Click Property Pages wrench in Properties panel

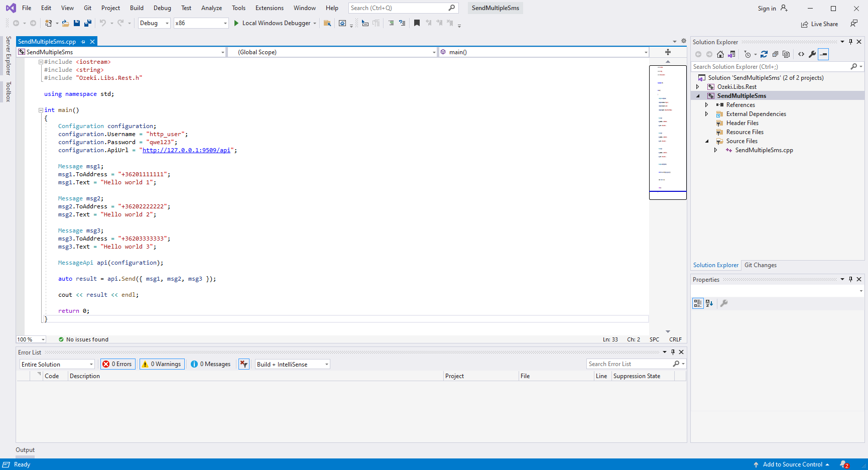pos(724,303)
